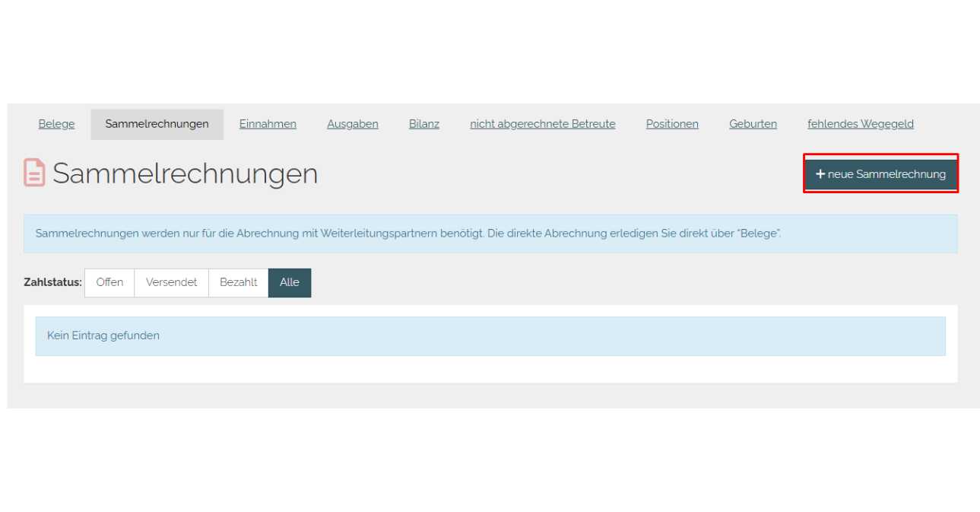The image size is (980, 512).
Task: Select the Alle payment status filter
Action: click(x=290, y=282)
